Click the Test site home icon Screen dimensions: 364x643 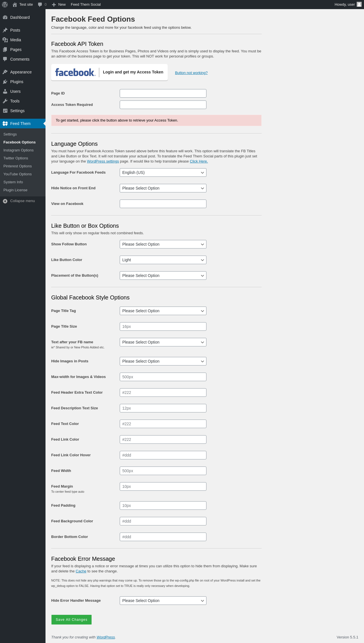coord(15,5)
